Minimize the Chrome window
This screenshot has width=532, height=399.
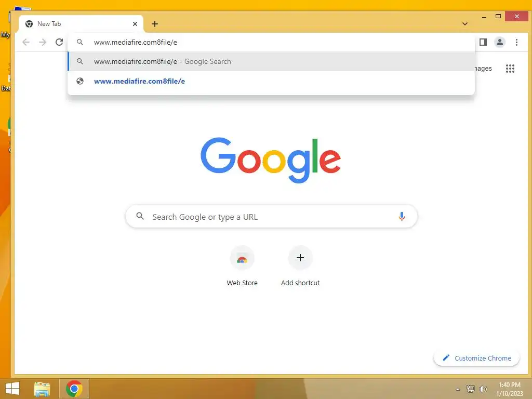(x=484, y=17)
